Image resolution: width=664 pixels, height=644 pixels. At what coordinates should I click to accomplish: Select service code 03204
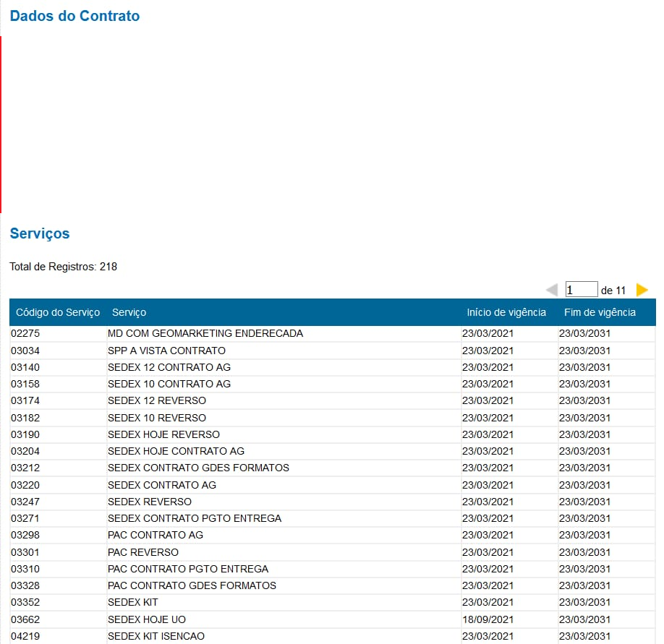coord(25,451)
